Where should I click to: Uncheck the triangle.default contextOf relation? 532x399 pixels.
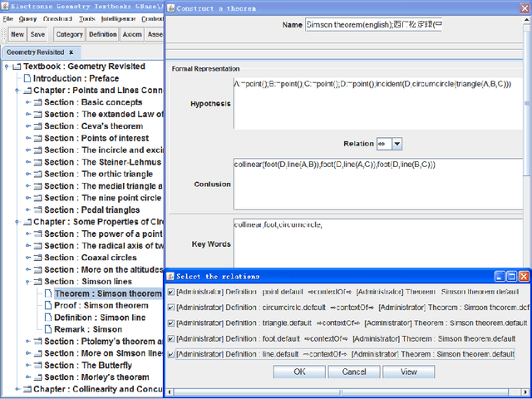(x=171, y=323)
